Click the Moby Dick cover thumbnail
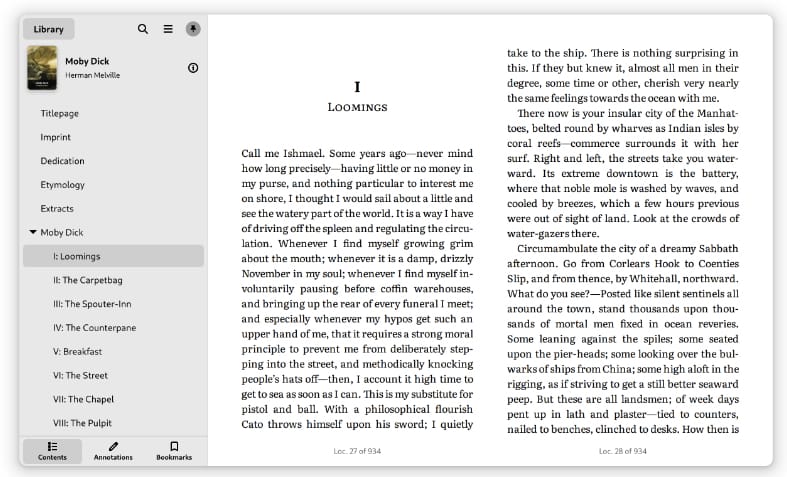Image resolution: width=787 pixels, height=477 pixels. point(42,68)
